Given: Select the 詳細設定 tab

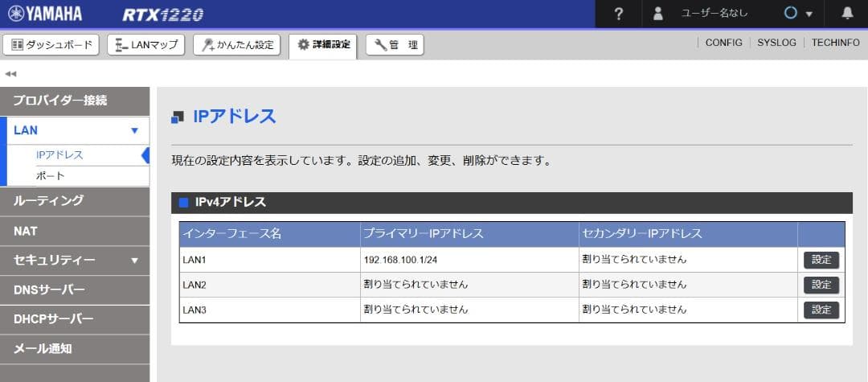Looking at the screenshot, I should click(x=323, y=45).
